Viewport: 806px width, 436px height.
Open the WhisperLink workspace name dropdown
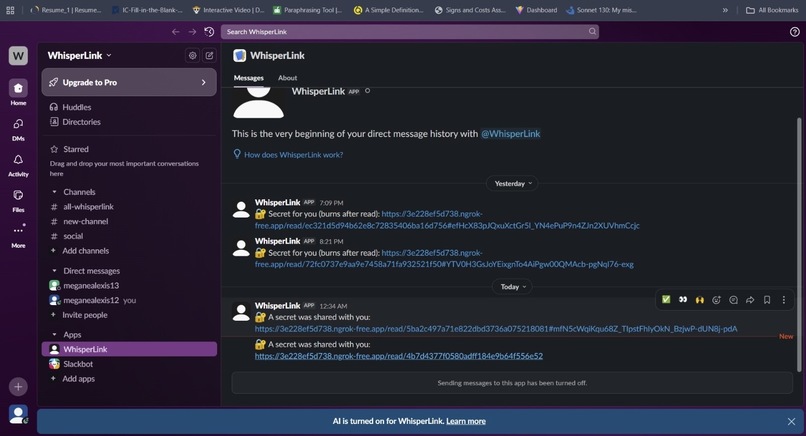pyautogui.click(x=80, y=56)
